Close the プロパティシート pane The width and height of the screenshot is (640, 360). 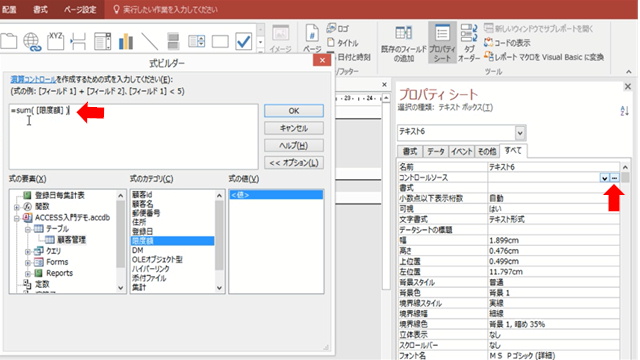(x=628, y=87)
